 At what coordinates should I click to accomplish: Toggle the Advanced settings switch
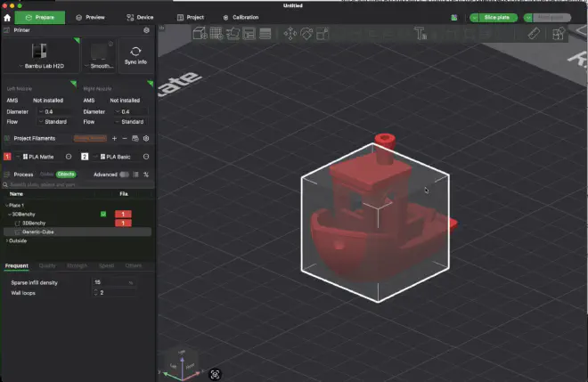124,175
